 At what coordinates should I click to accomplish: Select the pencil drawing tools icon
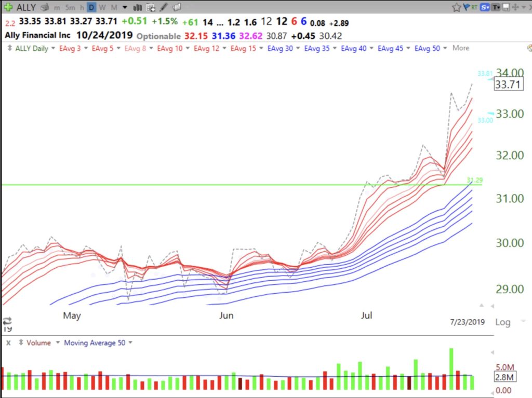[x=164, y=7]
